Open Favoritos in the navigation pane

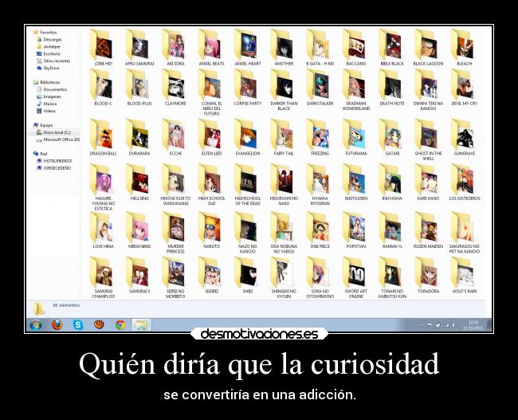click(45, 33)
